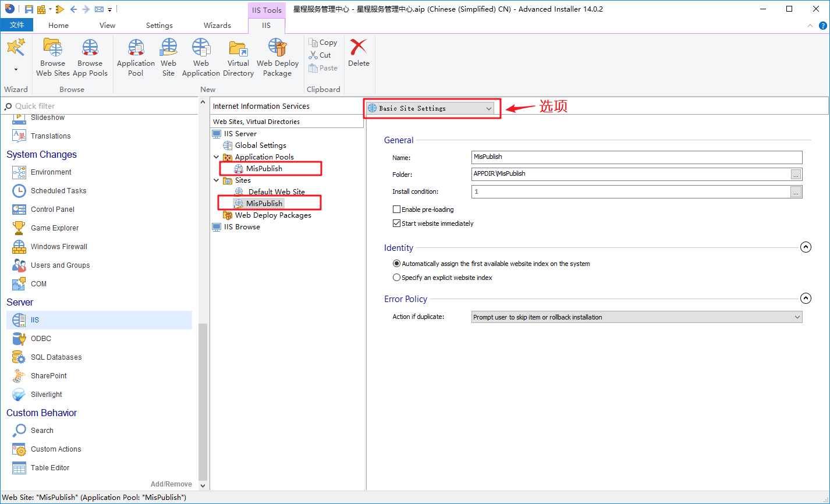Open the Custom Actions page
This screenshot has width=830, height=504.
click(x=47, y=449)
